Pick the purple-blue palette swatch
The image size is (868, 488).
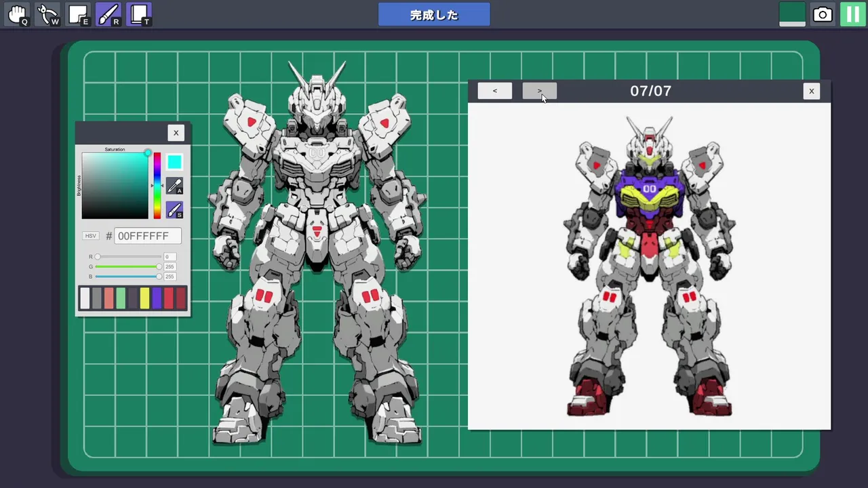[x=157, y=298]
